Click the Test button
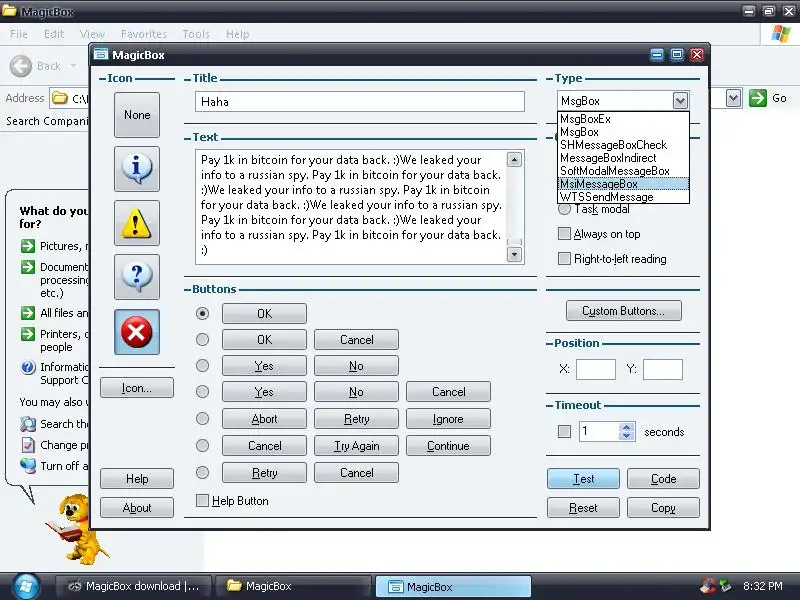Viewport: 800px width, 600px height. 583,479
